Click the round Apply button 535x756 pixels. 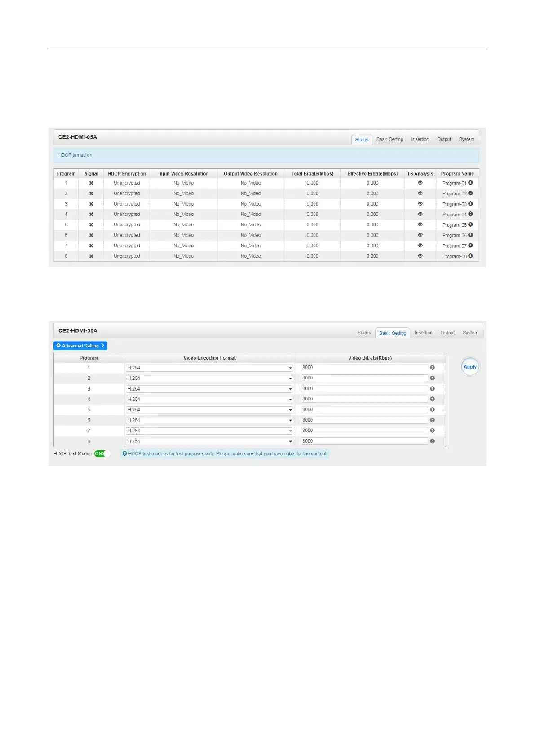(470, 367)
